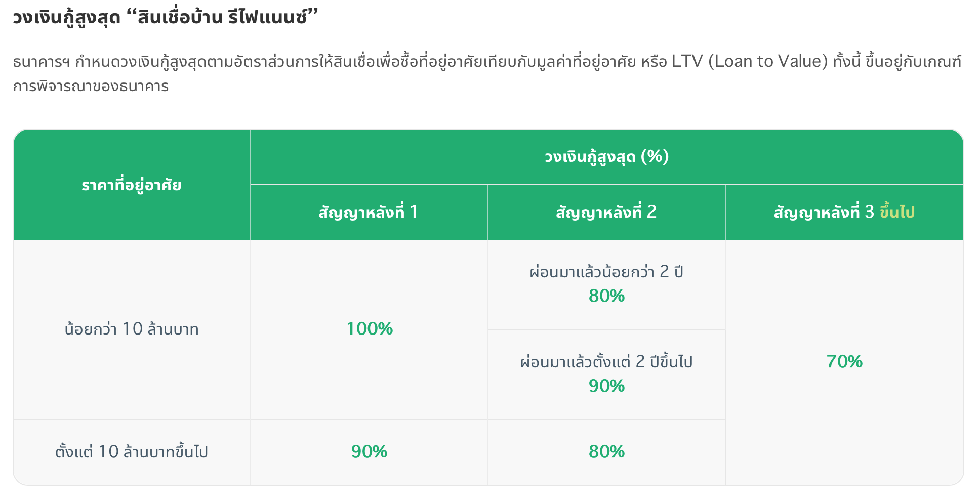Select the สัญญาหลังที่ 2 column header

[x=606, y=212]
